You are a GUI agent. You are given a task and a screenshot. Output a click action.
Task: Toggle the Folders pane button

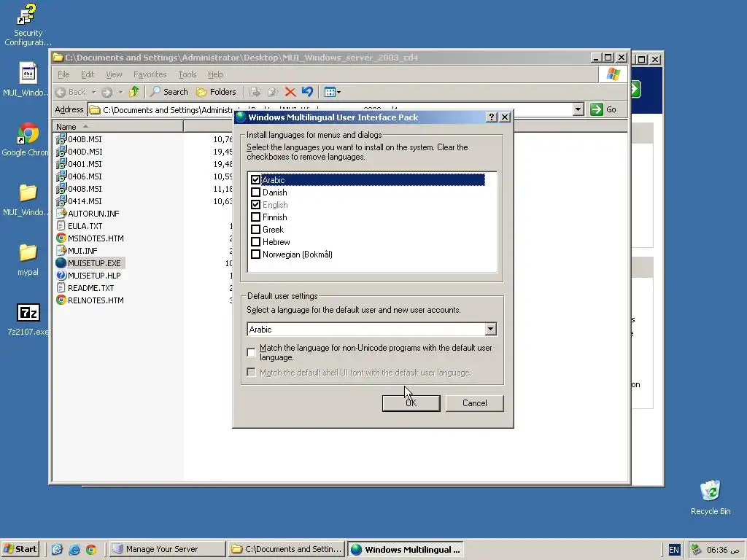pos(216,92)
